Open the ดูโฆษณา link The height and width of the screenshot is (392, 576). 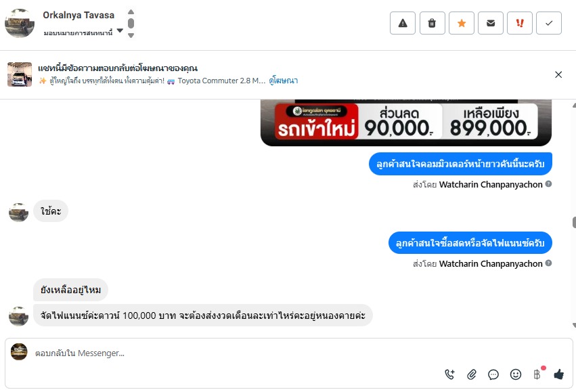pos(283,81)
